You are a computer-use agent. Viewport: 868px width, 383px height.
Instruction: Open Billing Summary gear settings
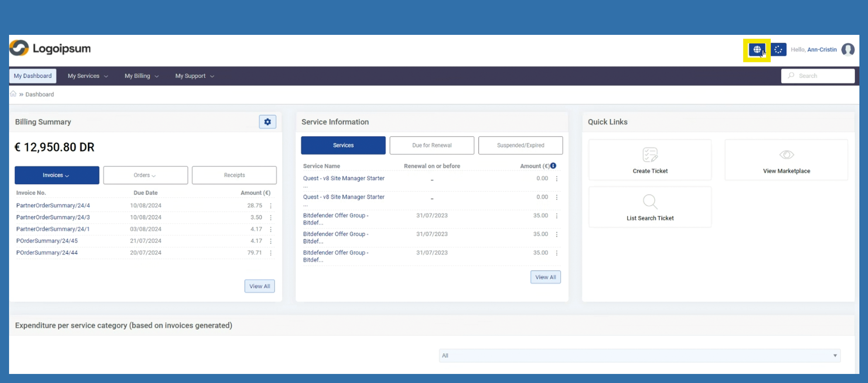click(268, 122)
